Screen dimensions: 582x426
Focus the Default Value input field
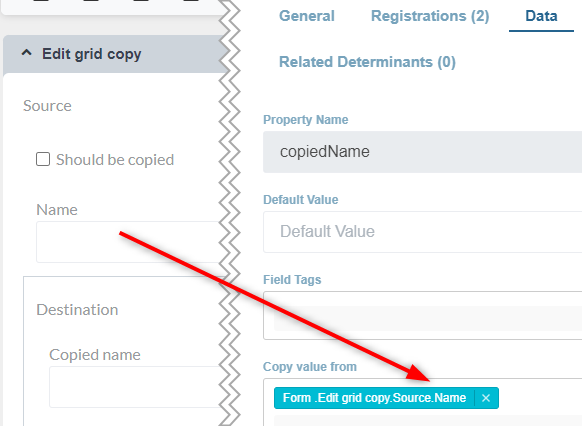[x=422, y=232]
